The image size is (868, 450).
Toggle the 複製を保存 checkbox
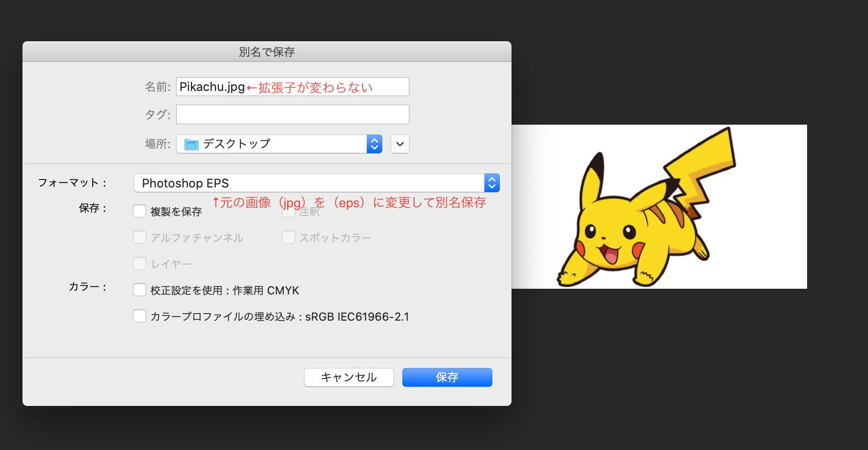140,211
